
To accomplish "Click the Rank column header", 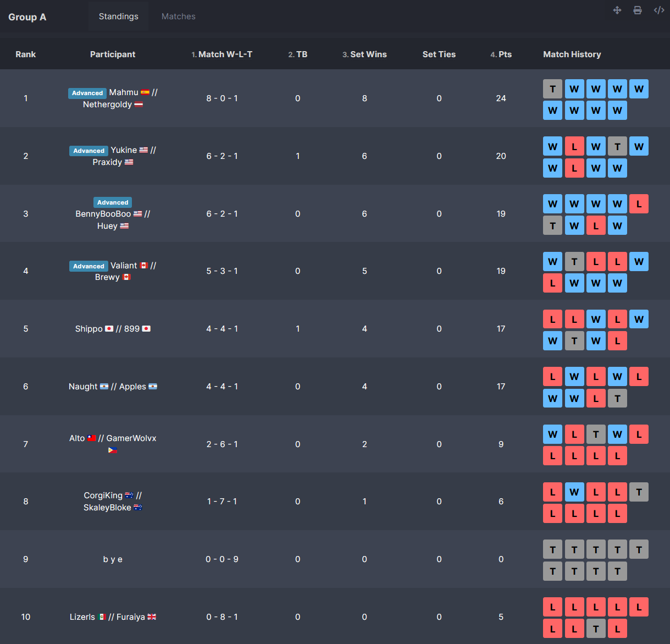I will (x=26, y=54).
